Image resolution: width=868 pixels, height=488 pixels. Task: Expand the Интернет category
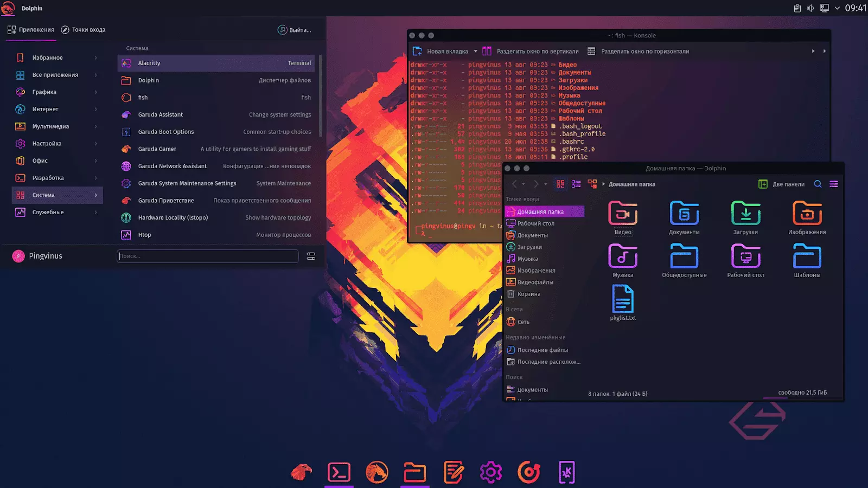coord(57,109)
